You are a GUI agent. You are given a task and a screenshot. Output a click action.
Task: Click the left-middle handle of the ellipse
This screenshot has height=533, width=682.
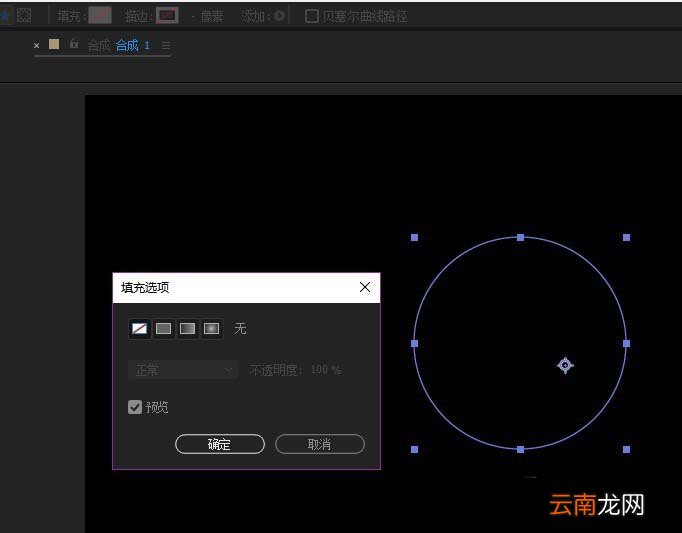(x=415, y=343)
